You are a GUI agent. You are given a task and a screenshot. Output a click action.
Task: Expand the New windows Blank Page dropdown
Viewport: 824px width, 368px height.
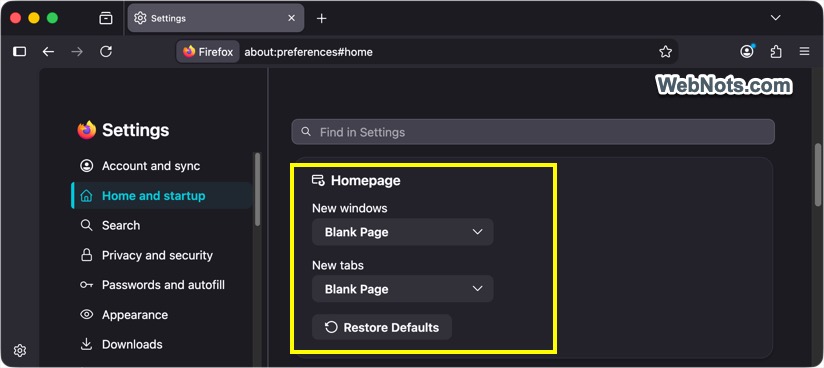(403, 232)
